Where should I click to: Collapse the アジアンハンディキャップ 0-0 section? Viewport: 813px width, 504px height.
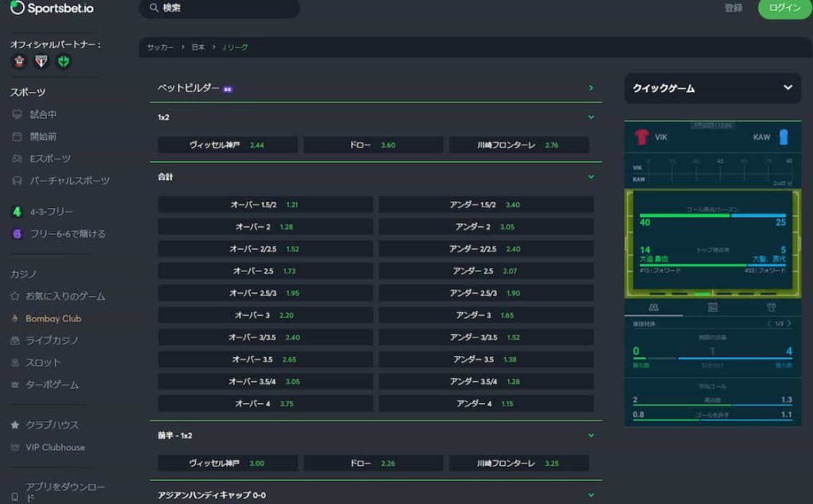click(591, 495)
